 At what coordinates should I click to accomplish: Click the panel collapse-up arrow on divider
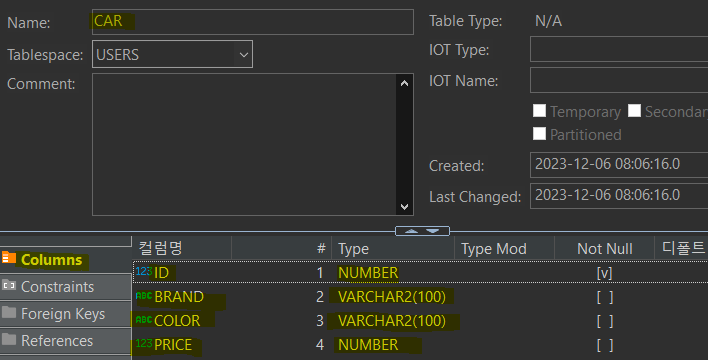pyautogui.click(x=411, y=231)
